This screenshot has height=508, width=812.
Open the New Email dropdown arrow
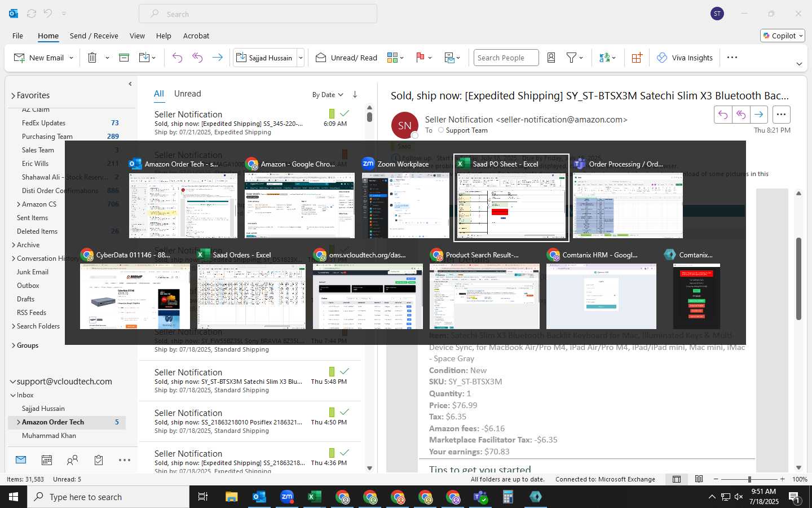(71, 58)
